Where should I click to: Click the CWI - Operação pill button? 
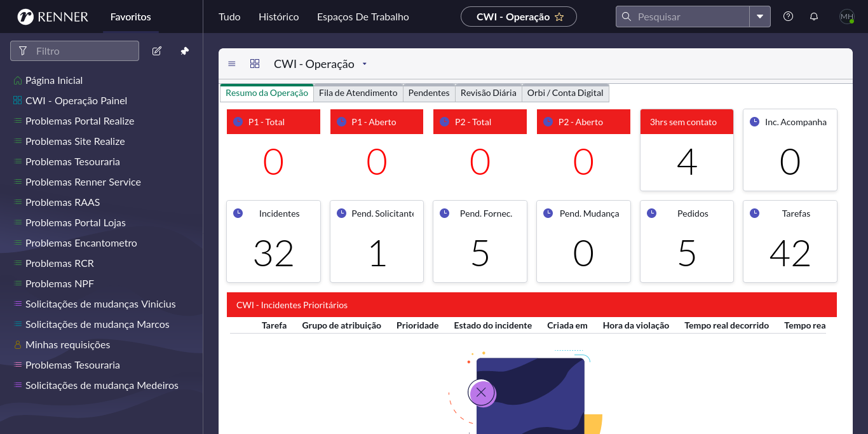[x=519, y=17]
